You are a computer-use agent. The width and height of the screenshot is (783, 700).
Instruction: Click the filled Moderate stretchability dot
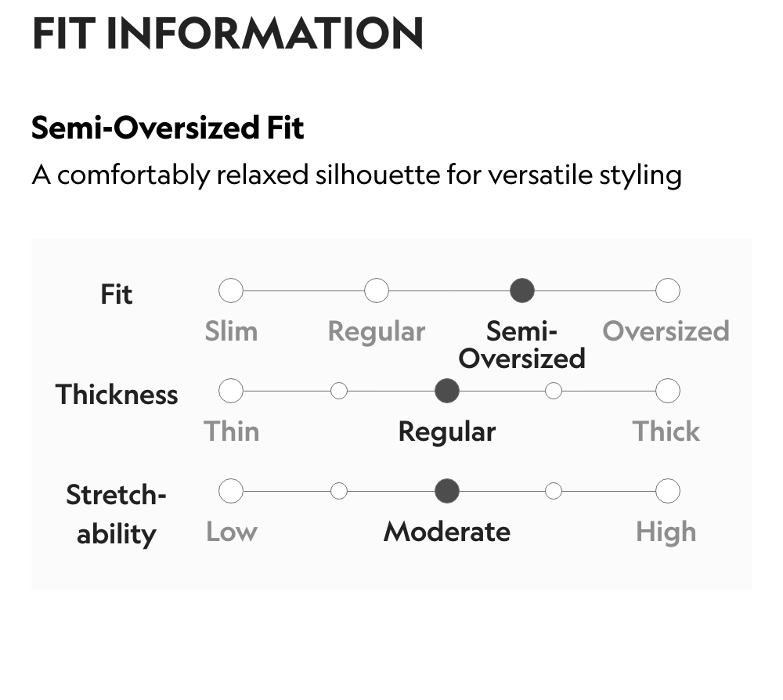[447, 492]
